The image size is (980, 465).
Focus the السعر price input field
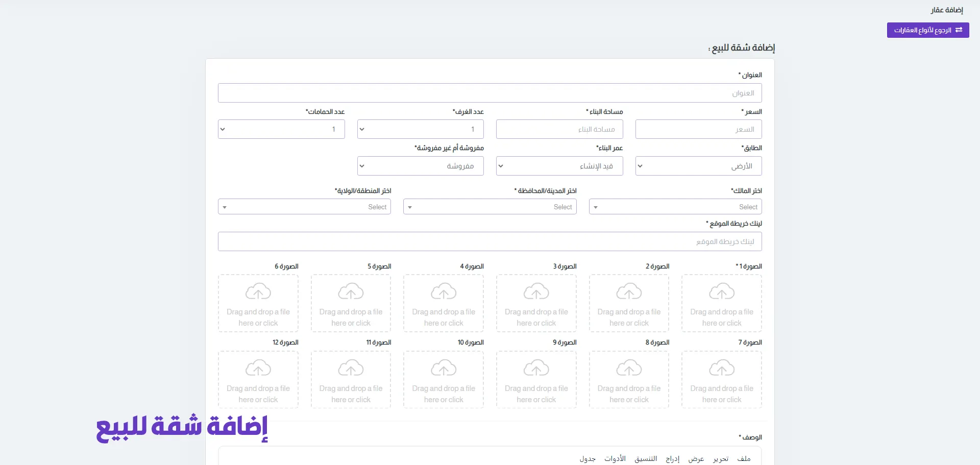[x=698, y=130]
